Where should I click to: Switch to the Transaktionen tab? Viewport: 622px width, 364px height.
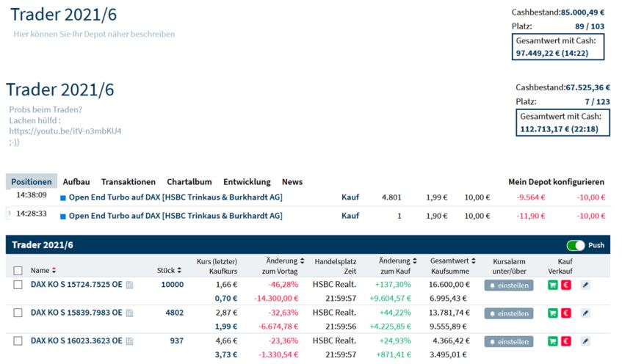pyautogui.click(x=129, y=182)
